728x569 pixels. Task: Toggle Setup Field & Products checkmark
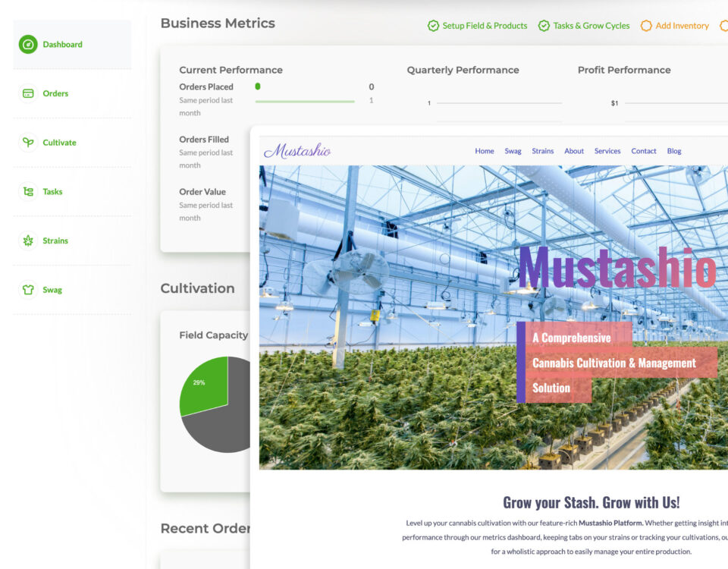(433, 26)
